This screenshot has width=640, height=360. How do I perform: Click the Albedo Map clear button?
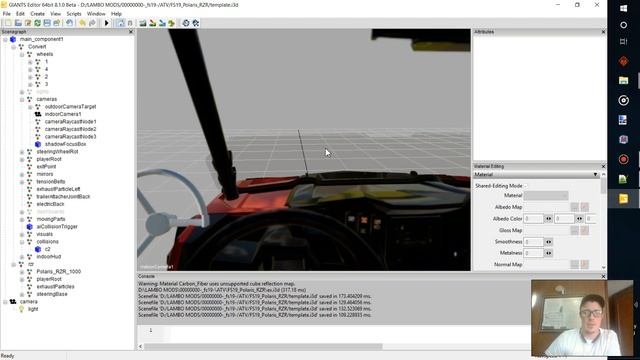584,207
